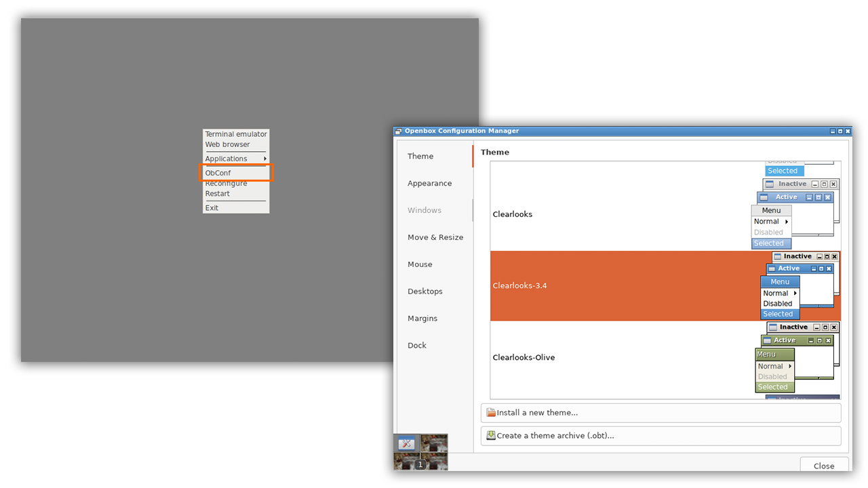Go to the Windows section

click(435, 210)
